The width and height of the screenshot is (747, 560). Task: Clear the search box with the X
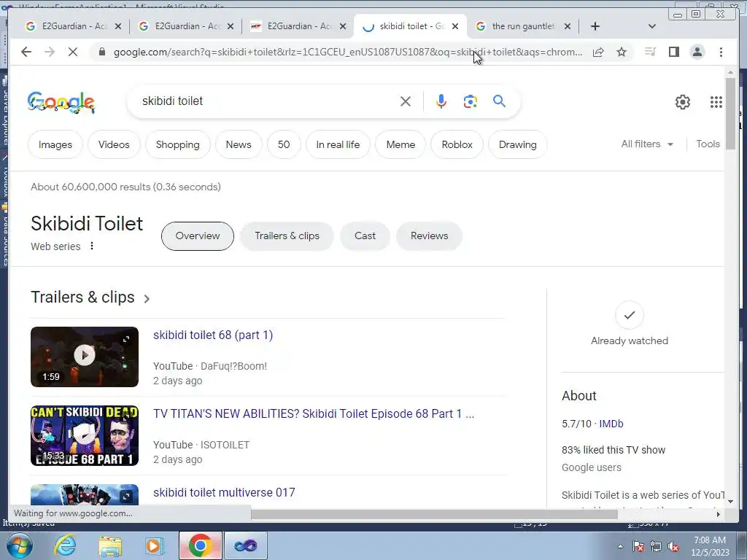click(406, 101)
